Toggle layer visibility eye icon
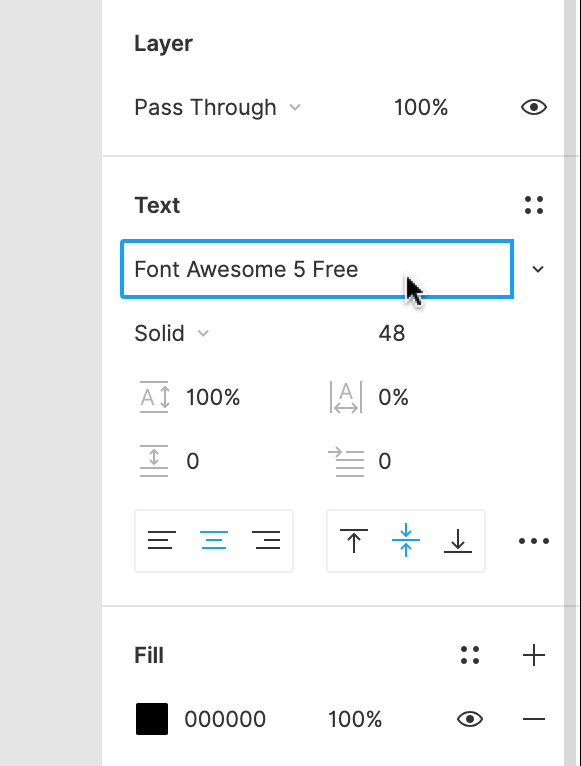The image size is (581, 766). [534, 107]
